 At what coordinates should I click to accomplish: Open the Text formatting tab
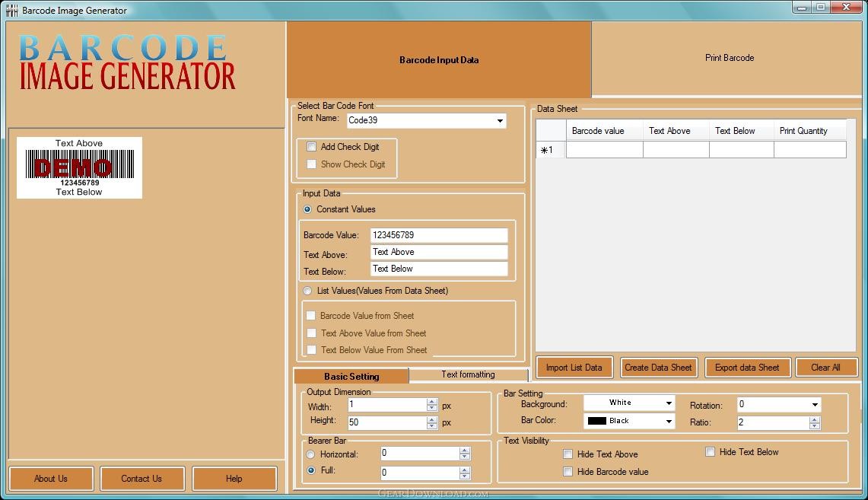468,374
